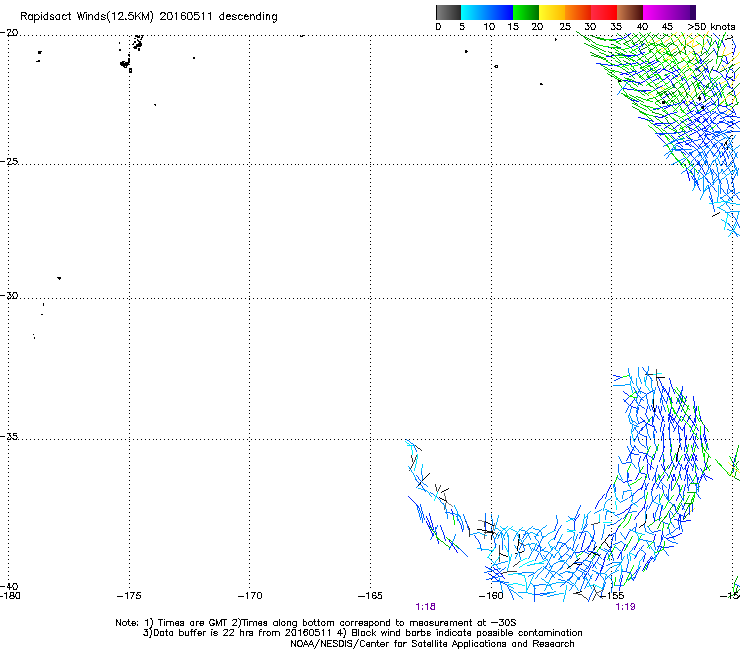740x650 pixels.
Task: Click the "-25" latitude label on left axis
Action: [x=9, y=161]
